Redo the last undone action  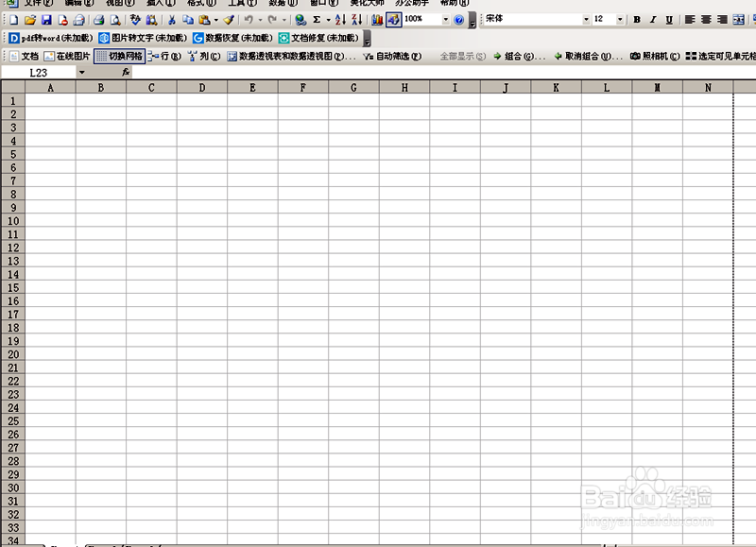coord(273,20)
